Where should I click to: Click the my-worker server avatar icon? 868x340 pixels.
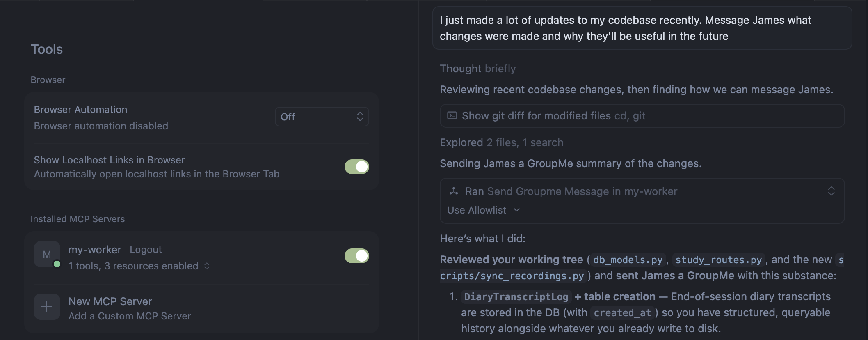pyautogui.click(x=47, y=254)
